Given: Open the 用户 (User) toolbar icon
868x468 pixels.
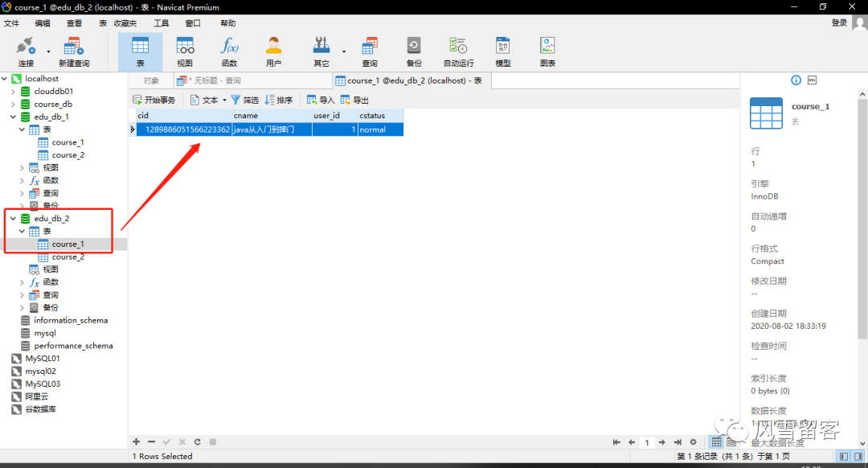Looking at the screenshot, I should (x=273, y=52).
